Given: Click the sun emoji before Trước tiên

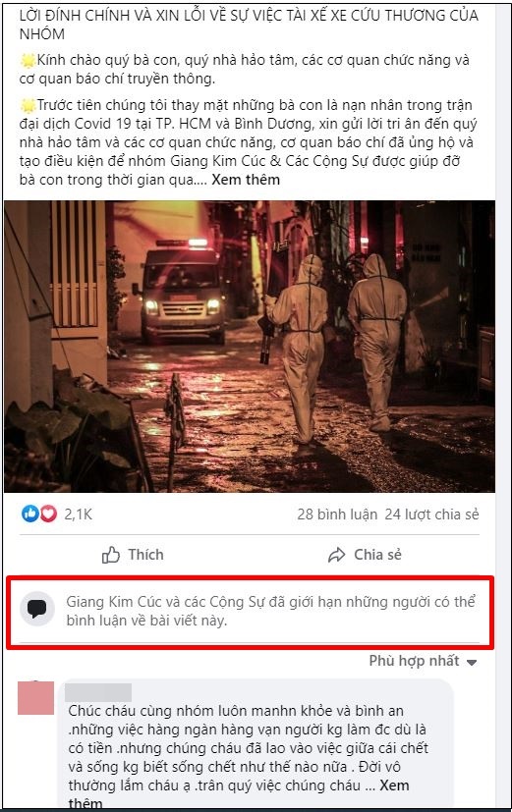Looking at the screenshot, I should 28,106.
